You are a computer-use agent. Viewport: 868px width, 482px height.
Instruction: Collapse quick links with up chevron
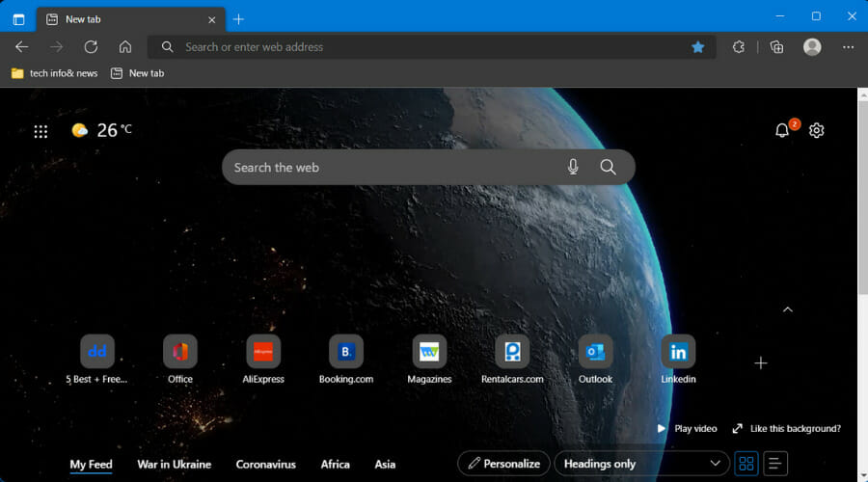click(788, 309)
